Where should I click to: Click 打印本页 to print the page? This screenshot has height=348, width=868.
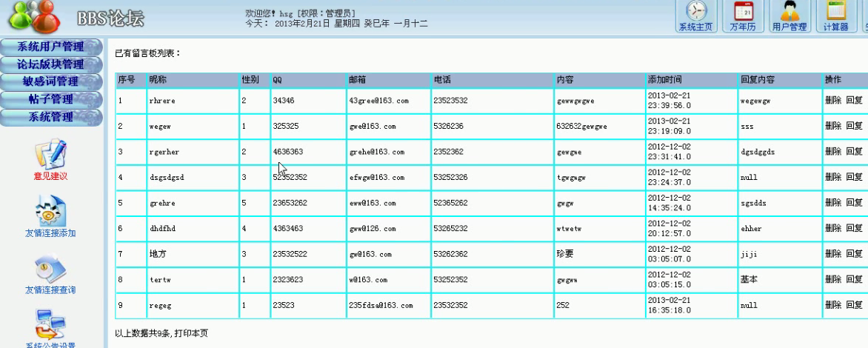191,334
